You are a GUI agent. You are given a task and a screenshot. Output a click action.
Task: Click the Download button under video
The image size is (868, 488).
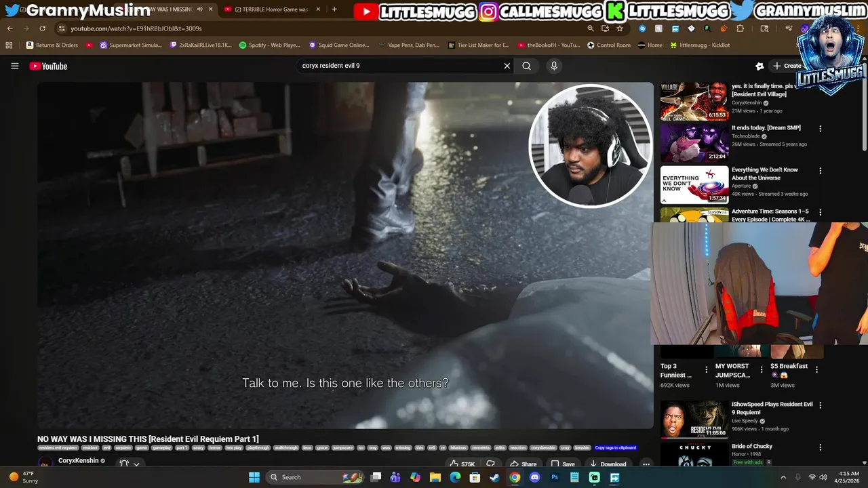[x=608, y=464]
